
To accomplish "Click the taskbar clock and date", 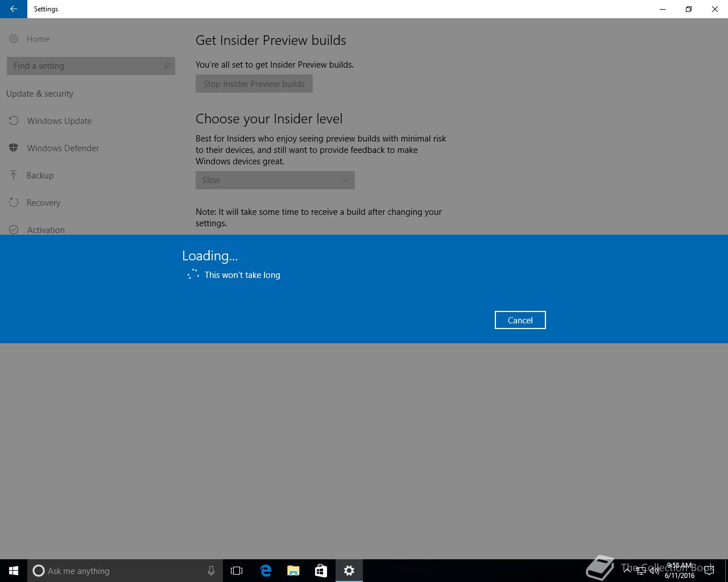I will coord(680,571).
